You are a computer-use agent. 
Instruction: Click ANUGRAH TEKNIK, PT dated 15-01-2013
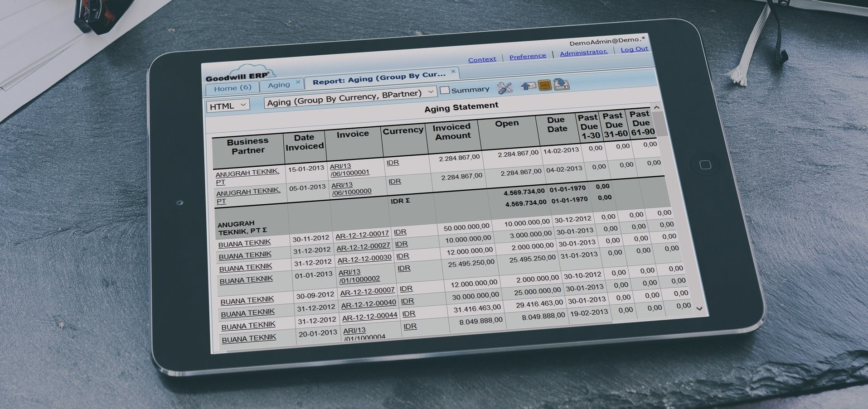pos(247,177)
